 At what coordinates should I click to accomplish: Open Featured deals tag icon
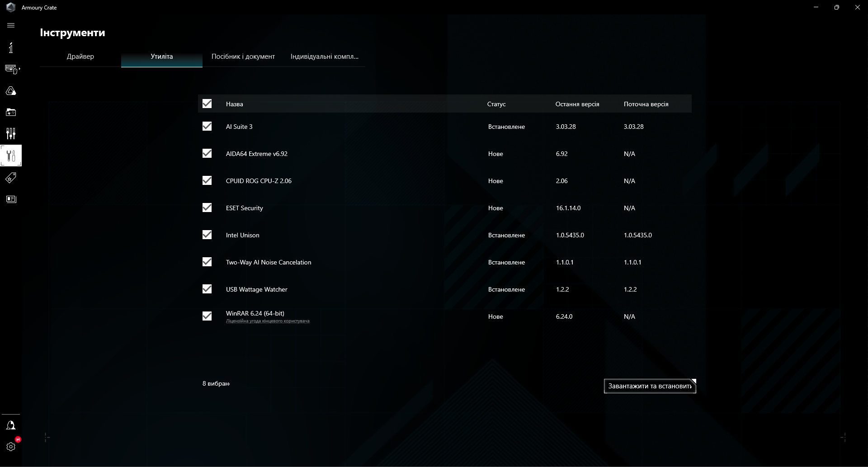[x=11, y=178]
